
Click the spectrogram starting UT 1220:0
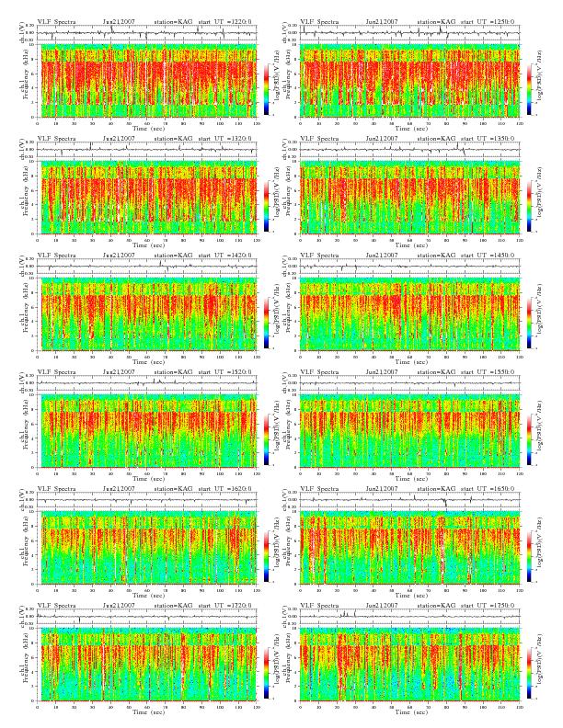147,81
